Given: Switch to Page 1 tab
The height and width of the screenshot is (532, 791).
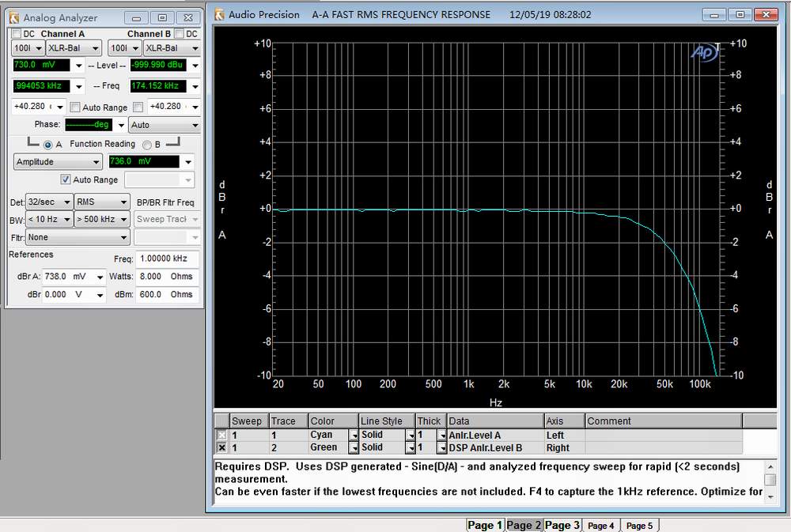Looking at the screenshot, I should point(485,525).
